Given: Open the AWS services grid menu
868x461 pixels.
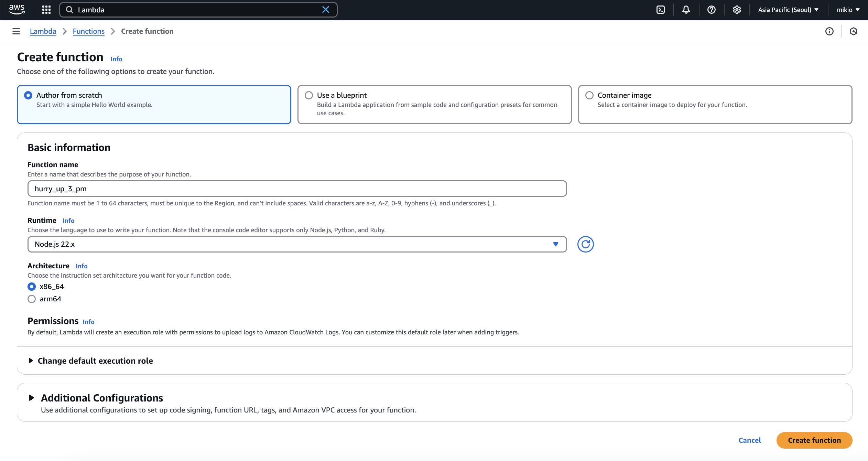Looking at the screenshot, I should point(46,10).
